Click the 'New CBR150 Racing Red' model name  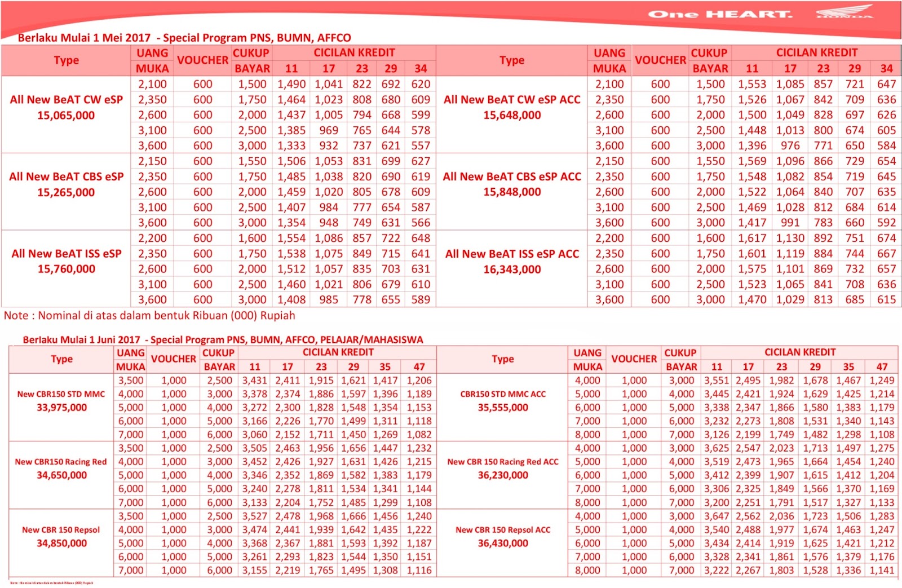coord(61,462)
